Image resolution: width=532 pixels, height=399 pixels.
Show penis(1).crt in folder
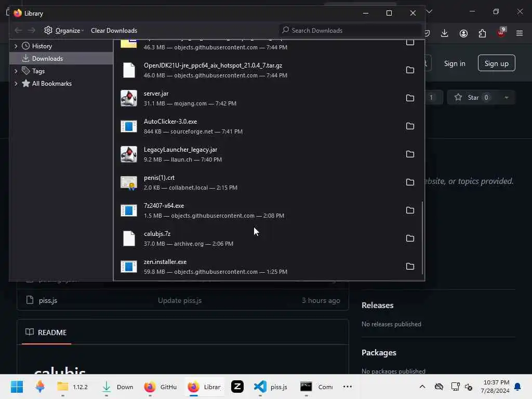pyautogui.click(x=410, y=182)
